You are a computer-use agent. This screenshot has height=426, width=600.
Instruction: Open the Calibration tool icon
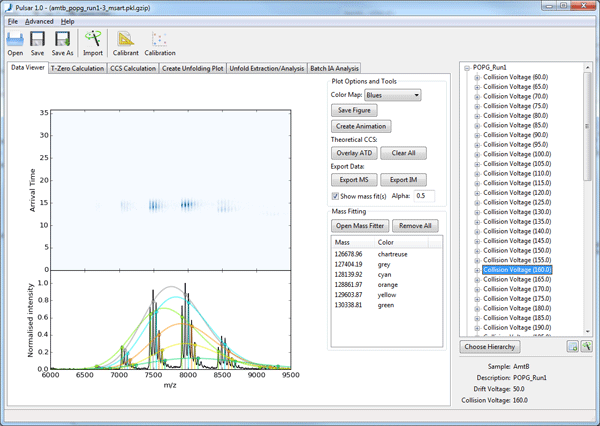pyautogui.click(x=159, y=40)
